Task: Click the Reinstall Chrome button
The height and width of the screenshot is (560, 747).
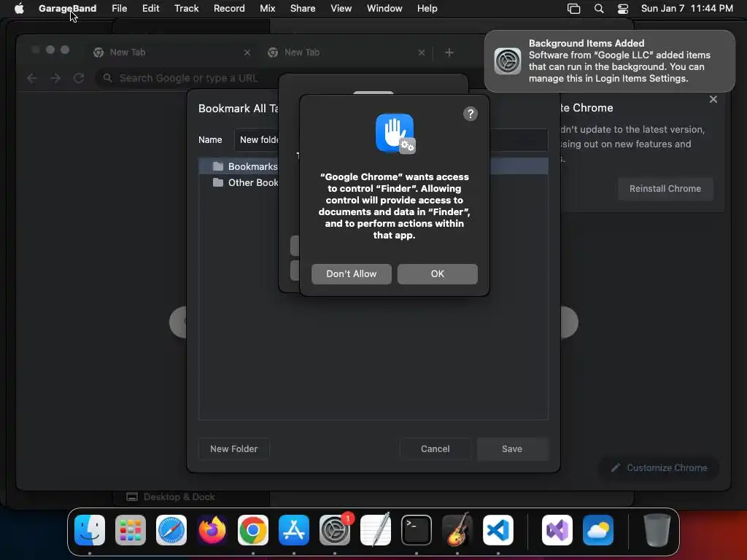Action: click(665, 189)
